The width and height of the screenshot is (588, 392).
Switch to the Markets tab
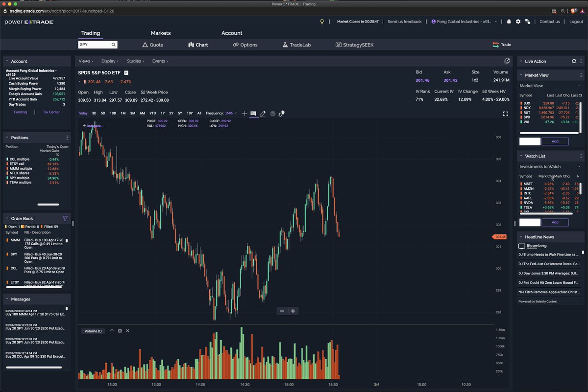tap(161, 33)
